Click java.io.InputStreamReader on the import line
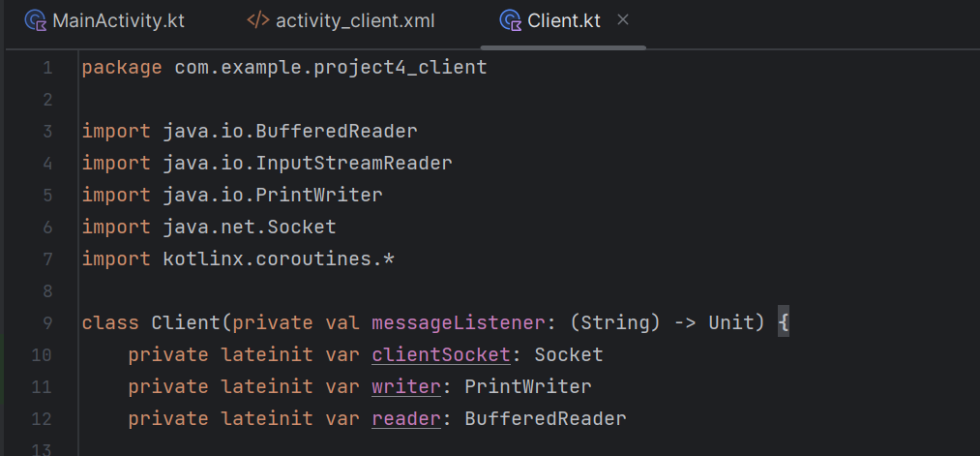This screenshot has width=980, height=456. (308, 163)
